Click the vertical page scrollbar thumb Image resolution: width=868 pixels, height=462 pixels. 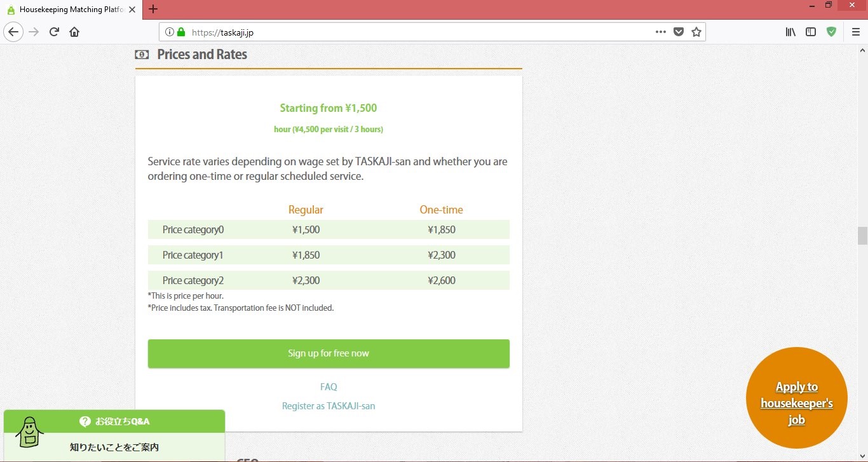pos(862,235)
